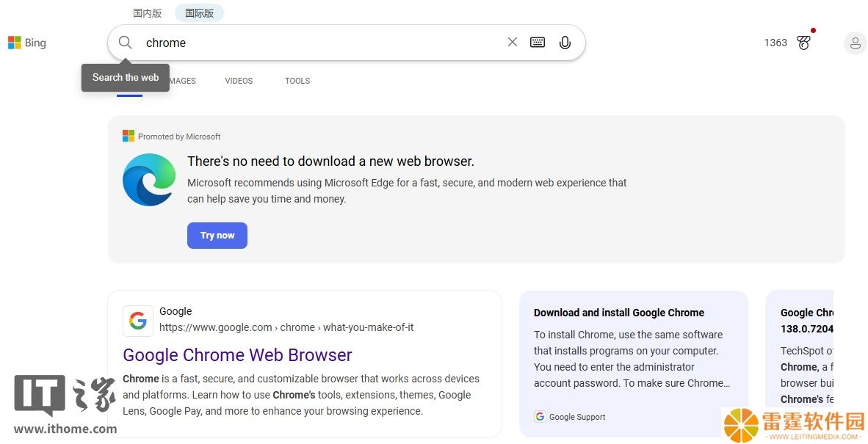The image size is (868, 444).
Task: Open the TOOLS menu
Action: (297, 81)
